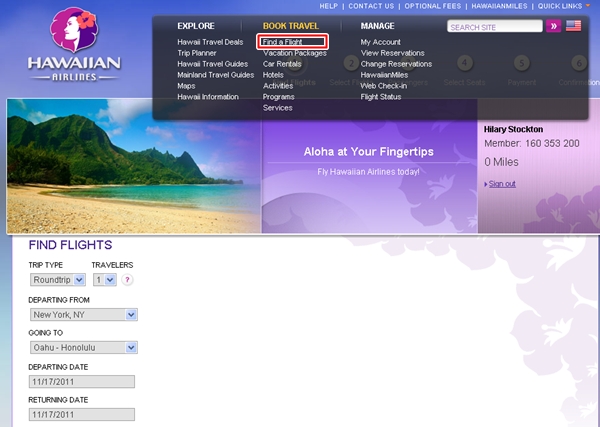Screen dimensions: 600x427
Task: Open View Reservations link
Action: (392, 53)
